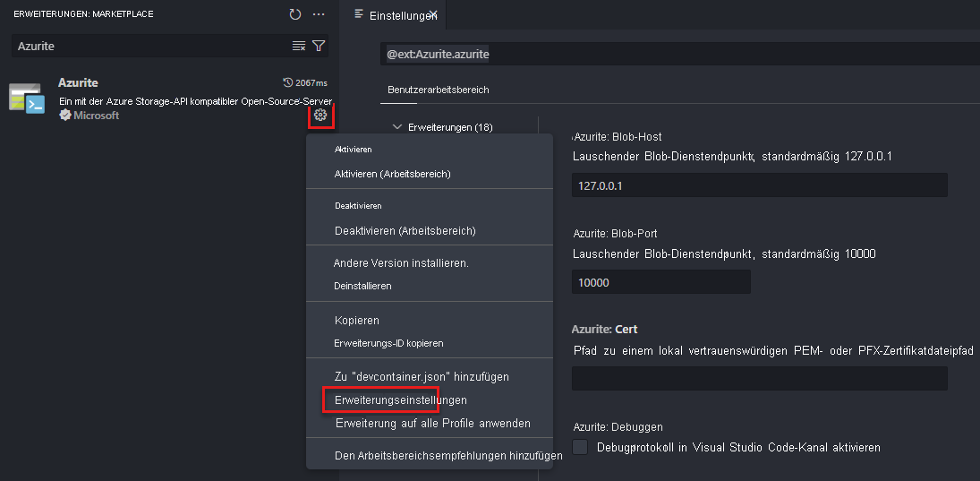This screenshot has height=481, width=980.
Task: Click the settings search box with @ext:Azurite.azurite
Action: [680, 55]
